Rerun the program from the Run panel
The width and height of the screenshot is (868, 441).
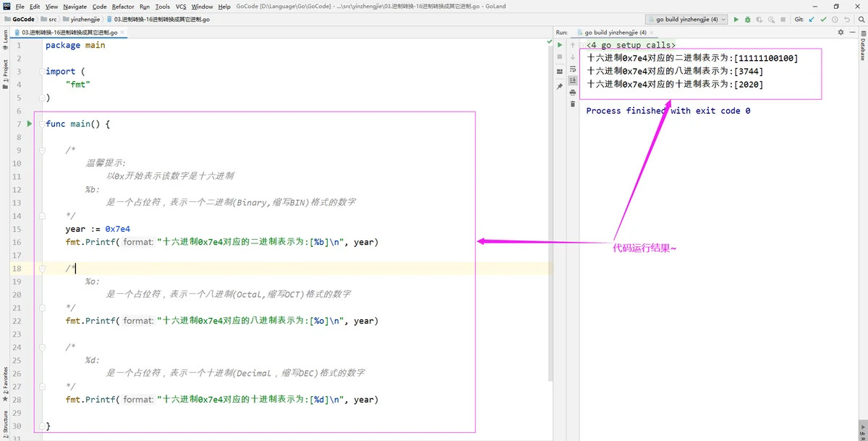pos(560,45)
